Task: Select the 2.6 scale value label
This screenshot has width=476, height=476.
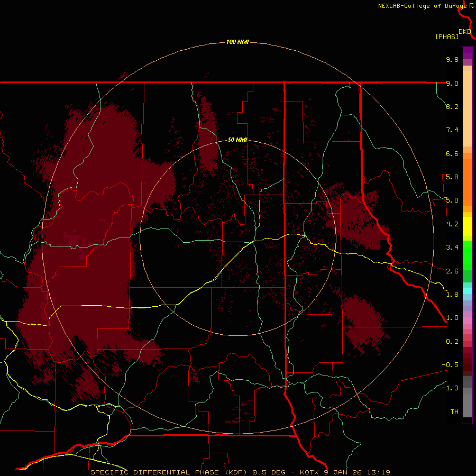Action: (x=452, y=271)
